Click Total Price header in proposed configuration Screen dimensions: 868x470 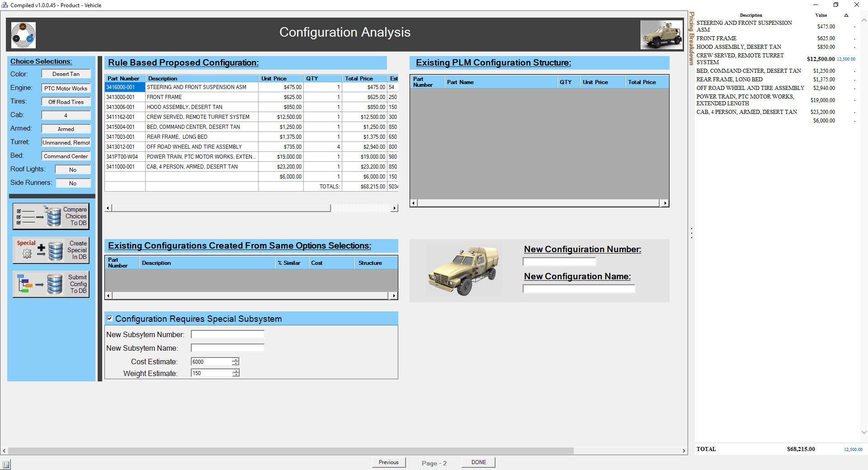[x=364, y=79]
